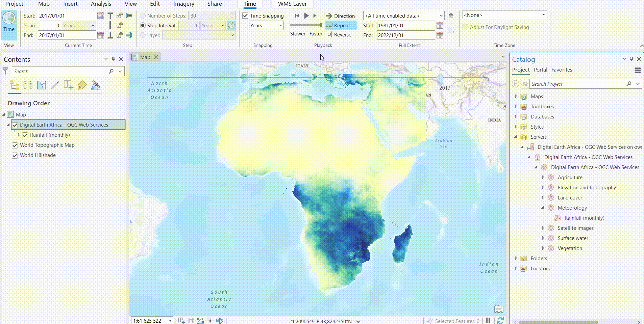Viewport: 644px width, 324px height.
Task: Open the snapping units Years dropdown
Action: click(266, 25)
